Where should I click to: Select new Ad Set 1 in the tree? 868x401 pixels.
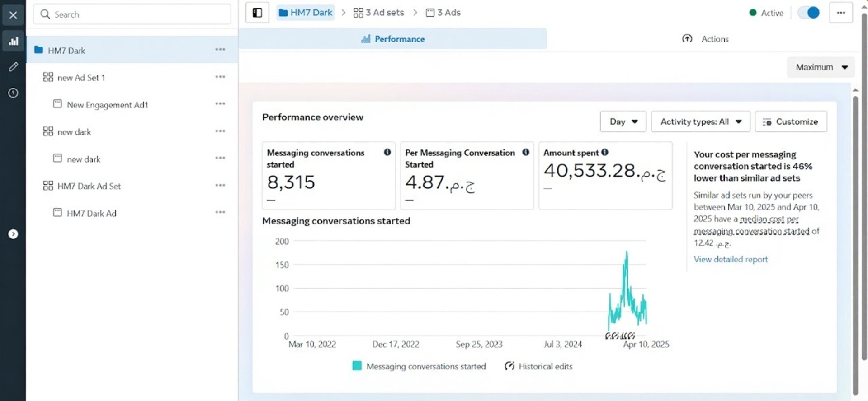coord(81,78)
